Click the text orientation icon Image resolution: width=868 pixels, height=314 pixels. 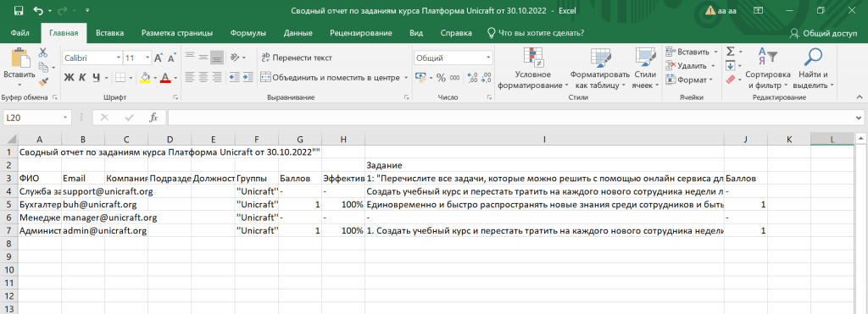tap(235, 57)
